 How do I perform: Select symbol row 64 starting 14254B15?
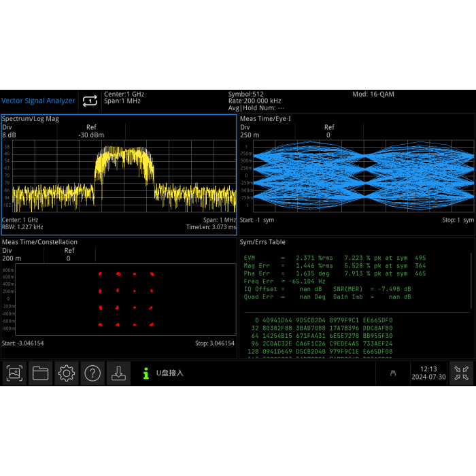pyautogui.click(x=322, y=336)
